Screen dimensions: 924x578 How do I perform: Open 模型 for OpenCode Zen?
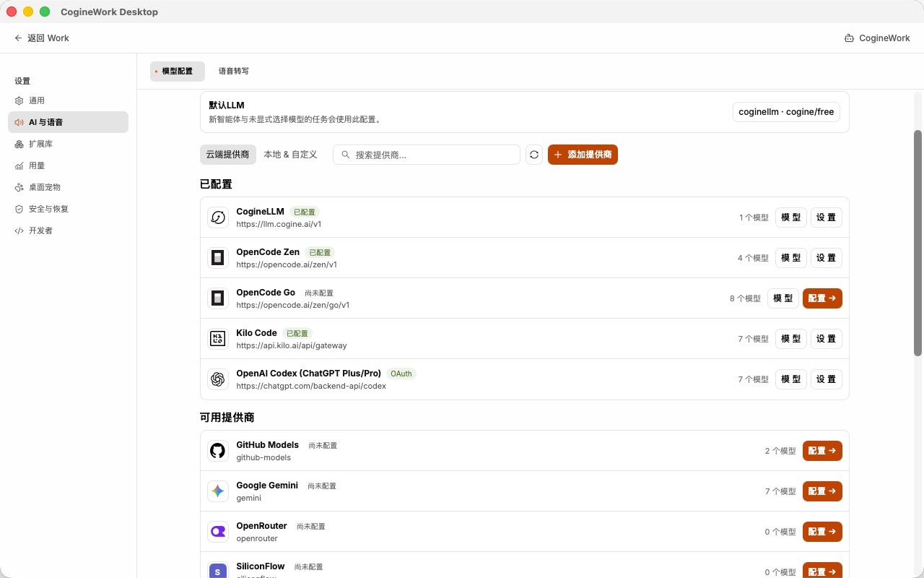(x=791, y=258)
